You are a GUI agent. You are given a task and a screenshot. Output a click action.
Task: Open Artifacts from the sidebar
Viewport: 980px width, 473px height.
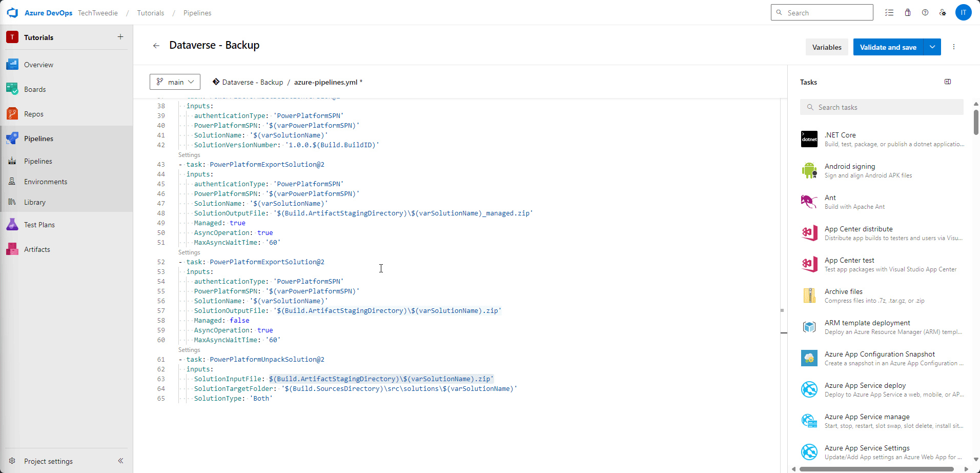click(x=36, y=249)
